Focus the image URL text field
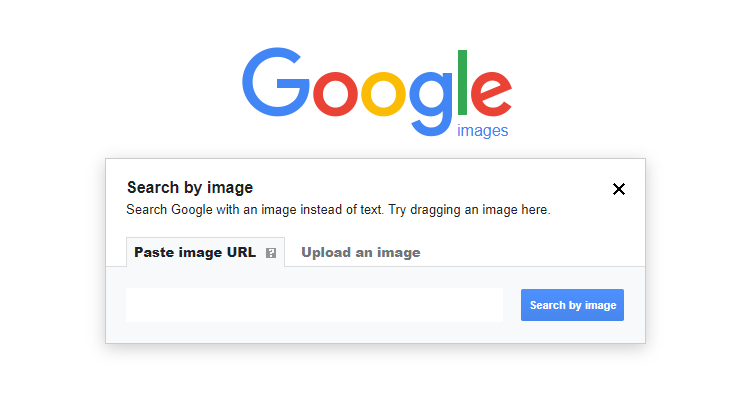740x402 pixels. click(x=314, y=305)
